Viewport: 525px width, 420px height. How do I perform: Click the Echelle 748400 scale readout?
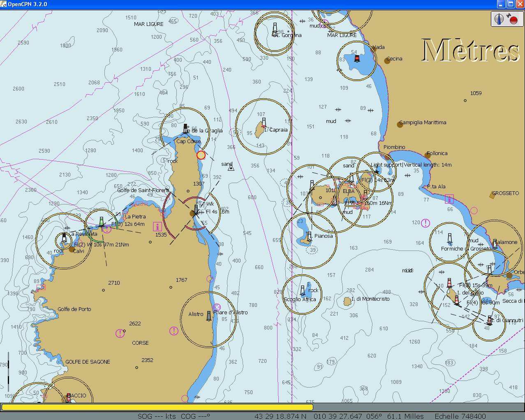(460, 416)
